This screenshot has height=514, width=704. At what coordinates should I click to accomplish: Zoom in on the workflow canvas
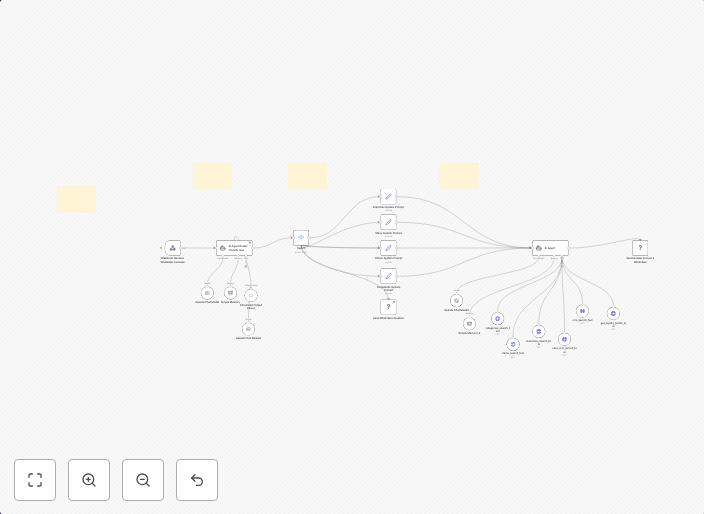click(89, 480)
